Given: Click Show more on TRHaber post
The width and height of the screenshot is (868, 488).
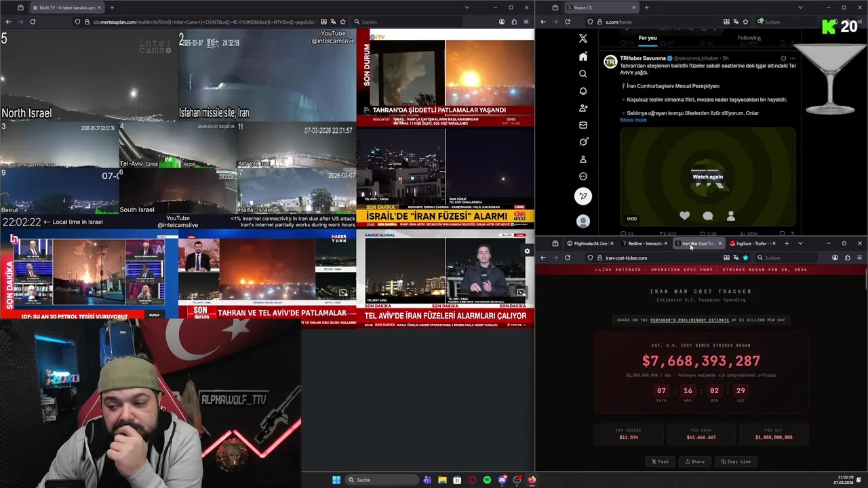Looking at the screenshot, I should (633, 120).
